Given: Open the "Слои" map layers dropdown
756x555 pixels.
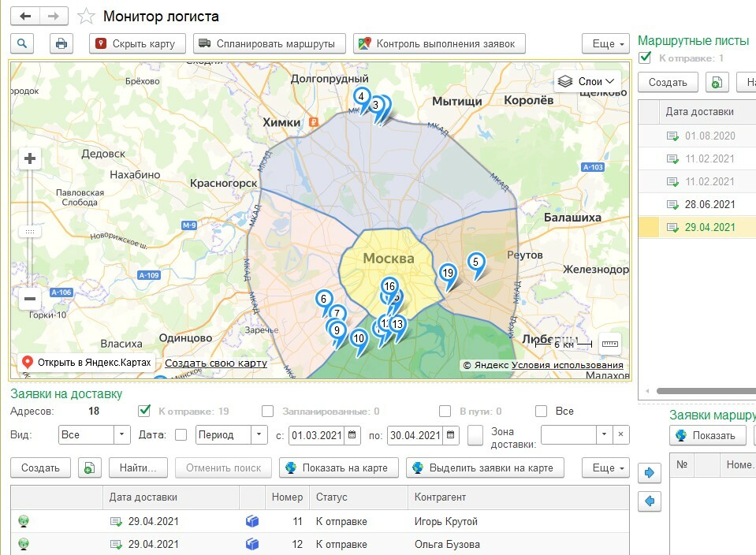Looking at the screenshot, I should (x=587, y=81).
